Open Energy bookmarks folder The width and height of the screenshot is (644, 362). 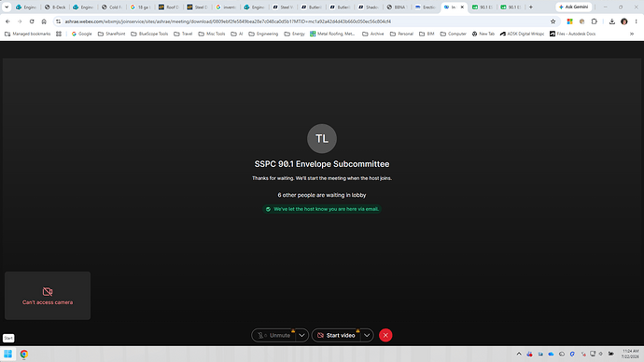[295, 34]
